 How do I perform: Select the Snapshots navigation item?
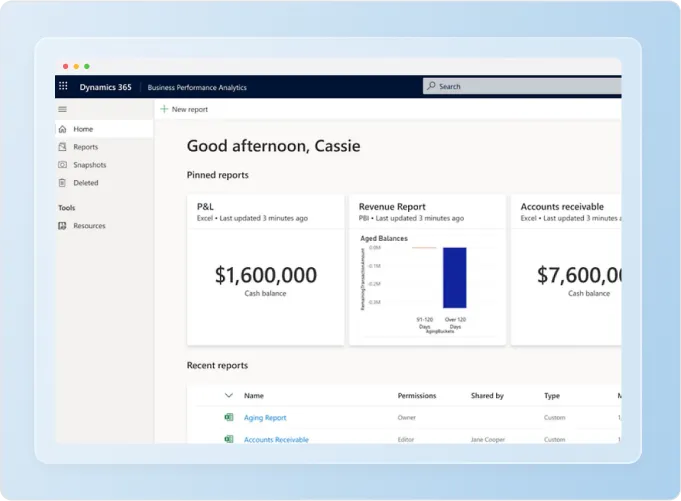(x=89, y=165)
